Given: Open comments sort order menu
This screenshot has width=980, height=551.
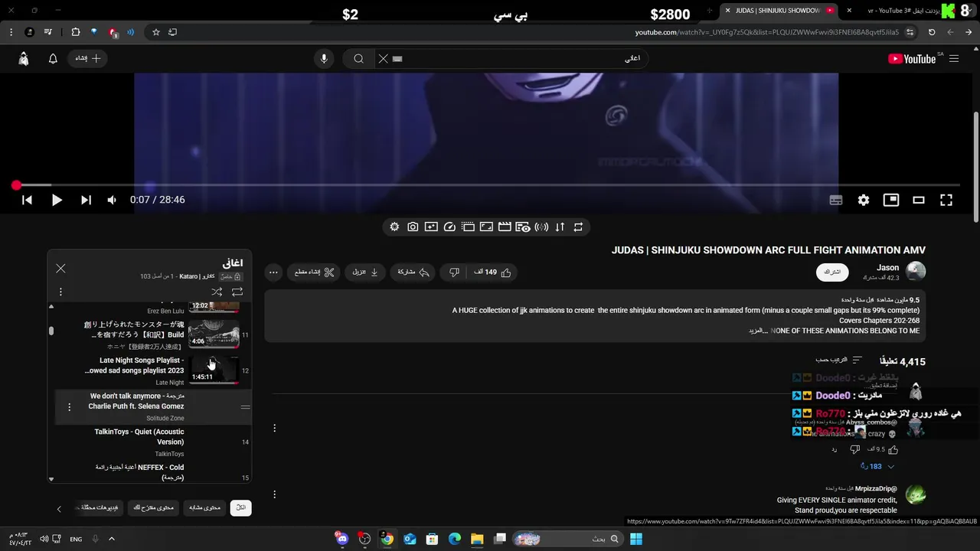Looking at the screenshot, I should (840, 360).
